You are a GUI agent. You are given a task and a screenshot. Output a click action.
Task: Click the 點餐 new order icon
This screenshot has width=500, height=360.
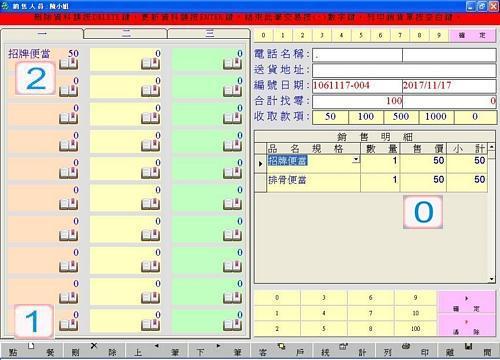click(31, 346)
